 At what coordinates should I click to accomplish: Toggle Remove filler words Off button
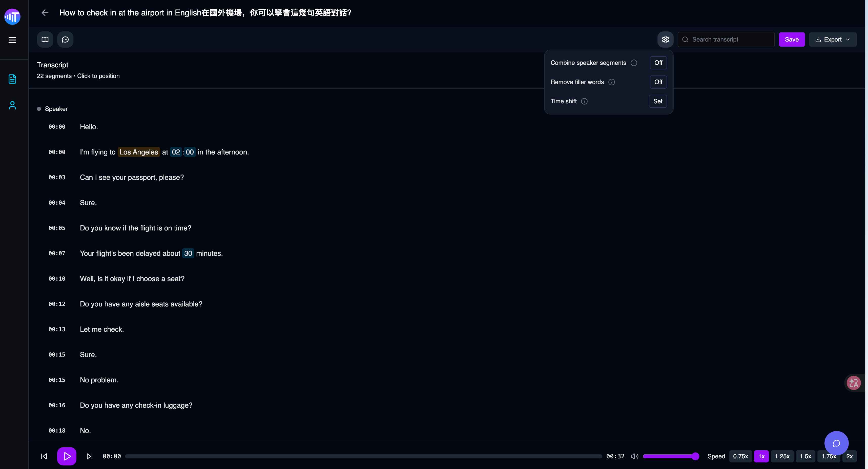click(x=658, y=82)
